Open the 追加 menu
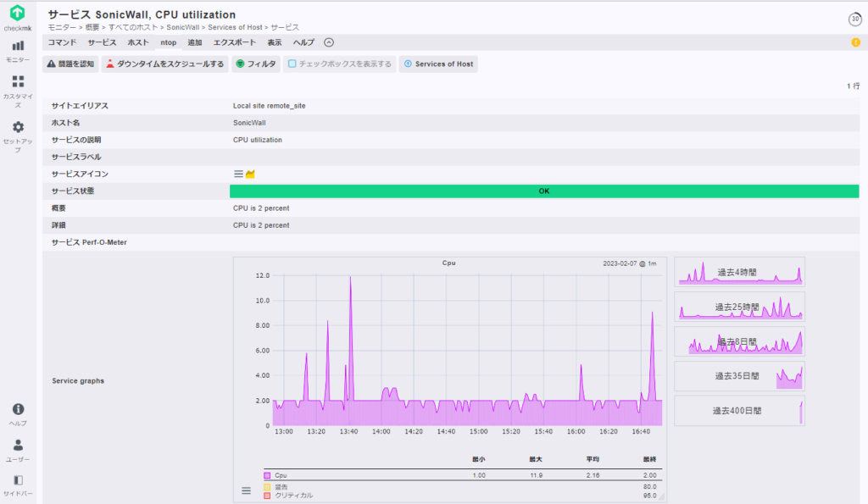This screenshot has width=868, height=504. [195, 42]
